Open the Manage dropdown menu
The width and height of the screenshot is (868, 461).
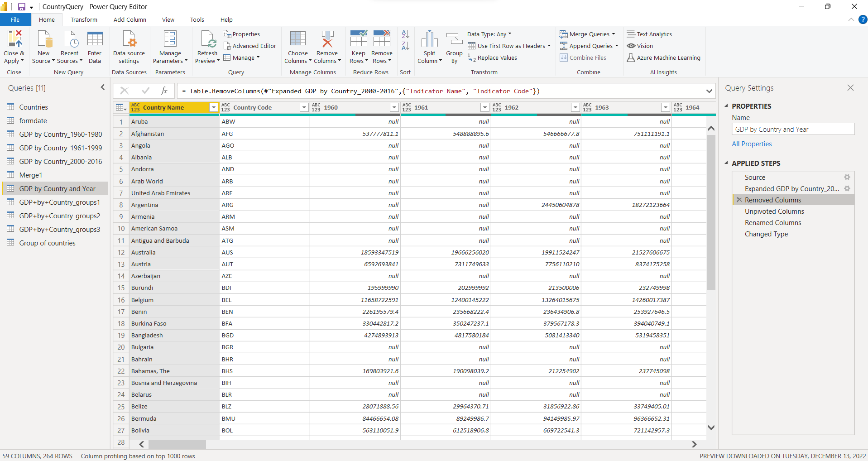tap(241, 58)
